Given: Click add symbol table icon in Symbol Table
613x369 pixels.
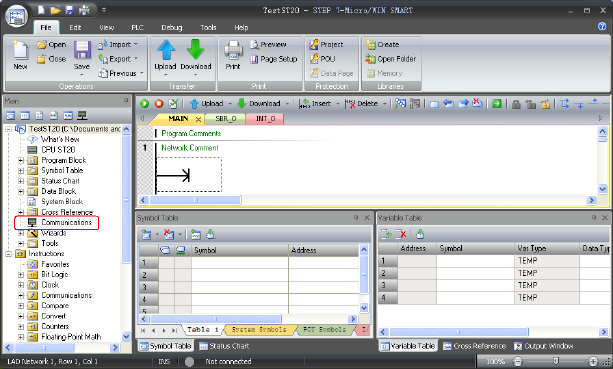Looking at the screenshot, I should (x=146, y=235).
